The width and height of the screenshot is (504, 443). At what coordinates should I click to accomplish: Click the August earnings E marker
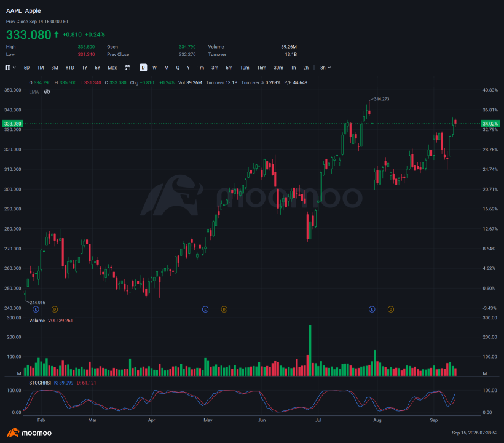pos(372,309)
